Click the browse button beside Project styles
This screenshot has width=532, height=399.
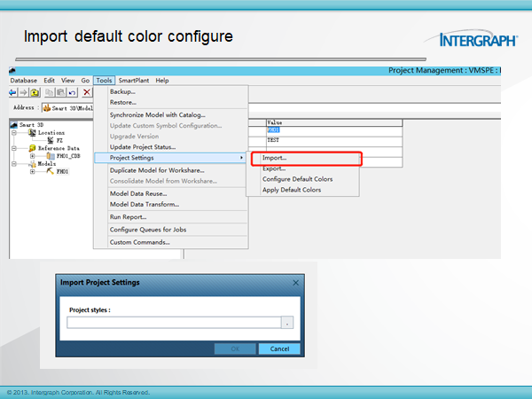click(287, 323)
